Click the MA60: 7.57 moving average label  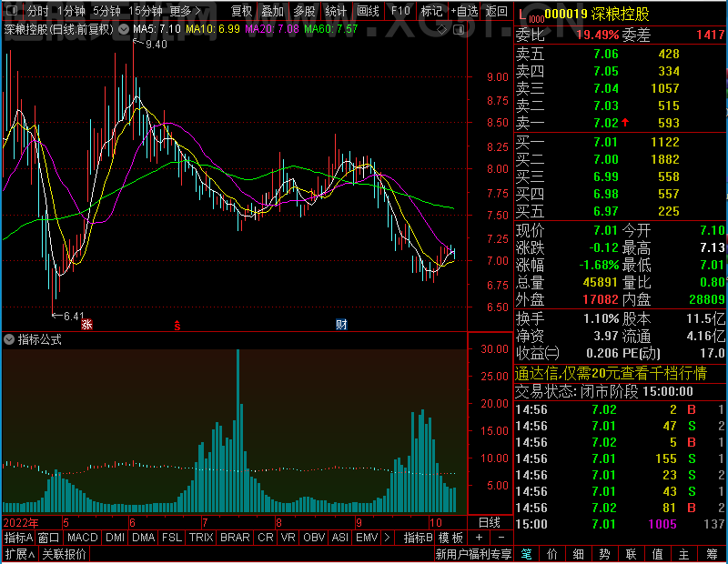coord(331,29)
